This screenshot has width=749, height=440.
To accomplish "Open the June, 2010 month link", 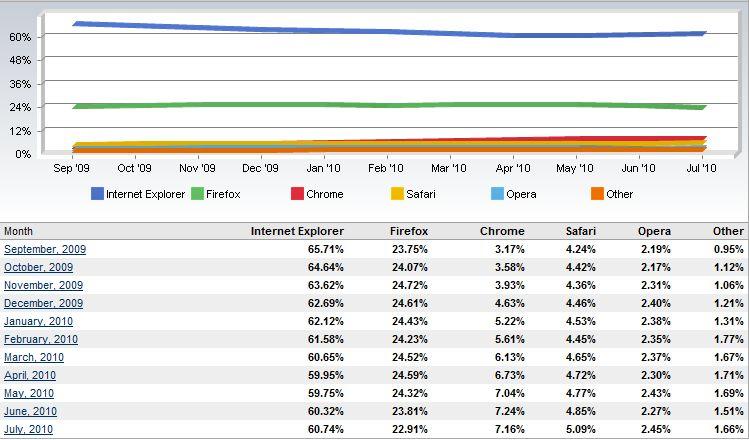I will (x=31, y=411).
